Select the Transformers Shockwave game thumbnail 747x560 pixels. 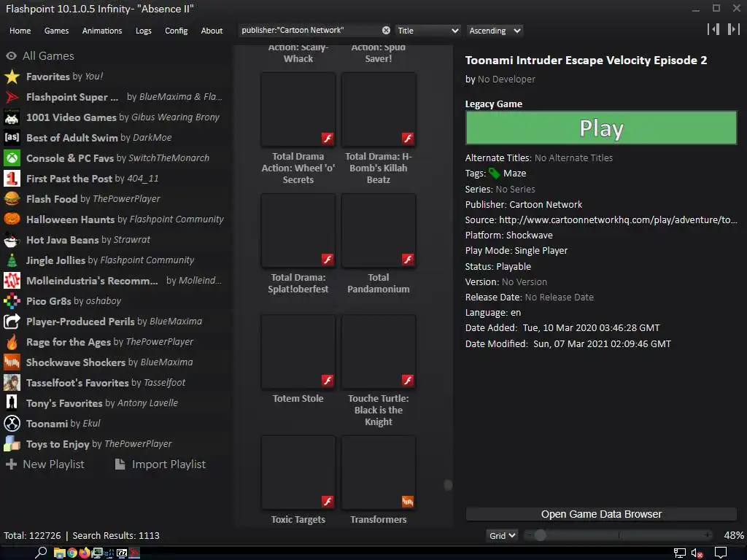point(379,472)
